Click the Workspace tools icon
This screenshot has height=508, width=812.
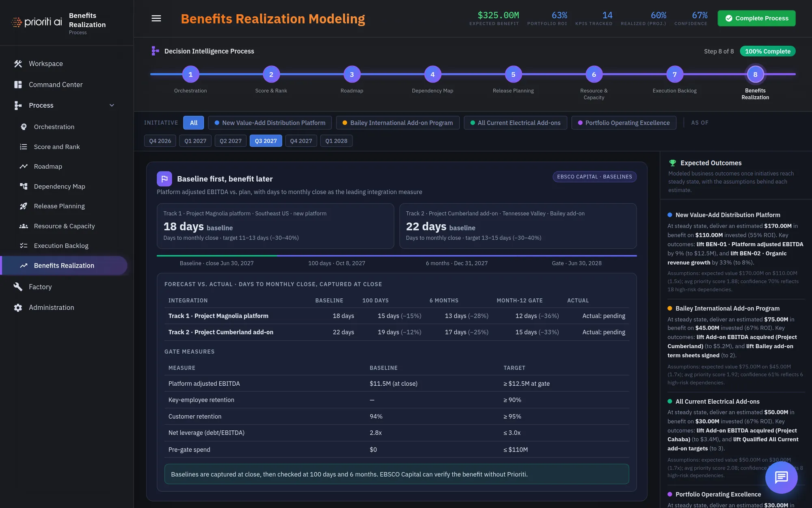pyautogui.click(x=18, y=64)
